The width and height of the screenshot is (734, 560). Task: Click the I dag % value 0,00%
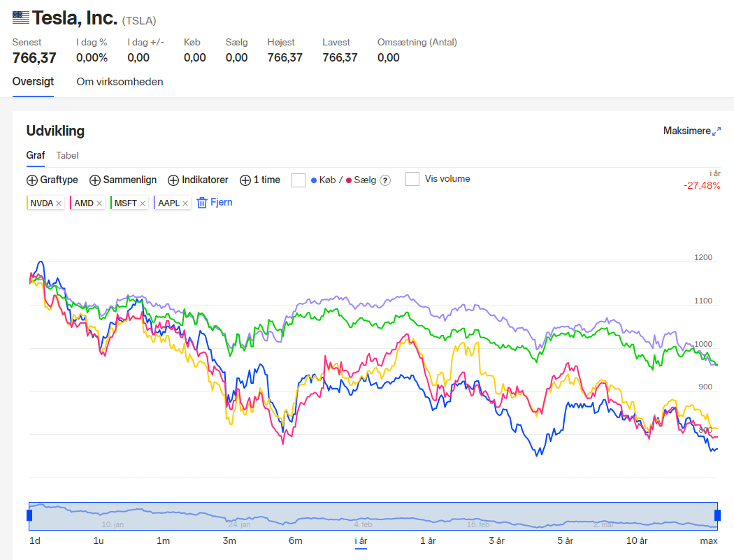click(92, 57)
